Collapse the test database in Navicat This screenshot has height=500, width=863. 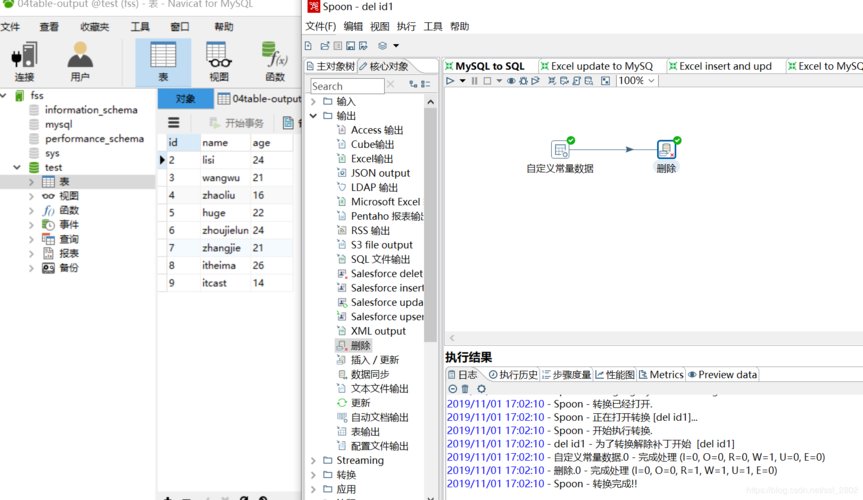tap(17, 167)
